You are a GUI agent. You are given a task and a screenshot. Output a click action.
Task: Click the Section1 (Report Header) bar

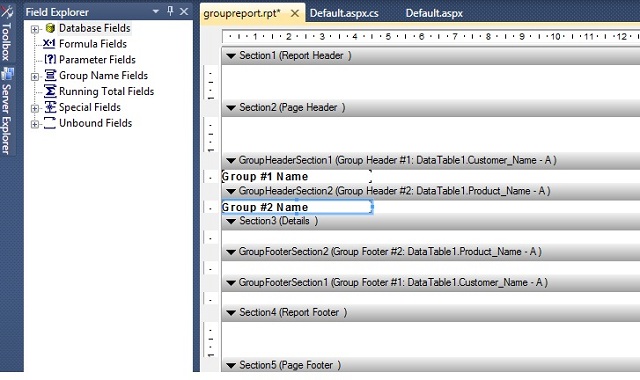pos(431,56)
